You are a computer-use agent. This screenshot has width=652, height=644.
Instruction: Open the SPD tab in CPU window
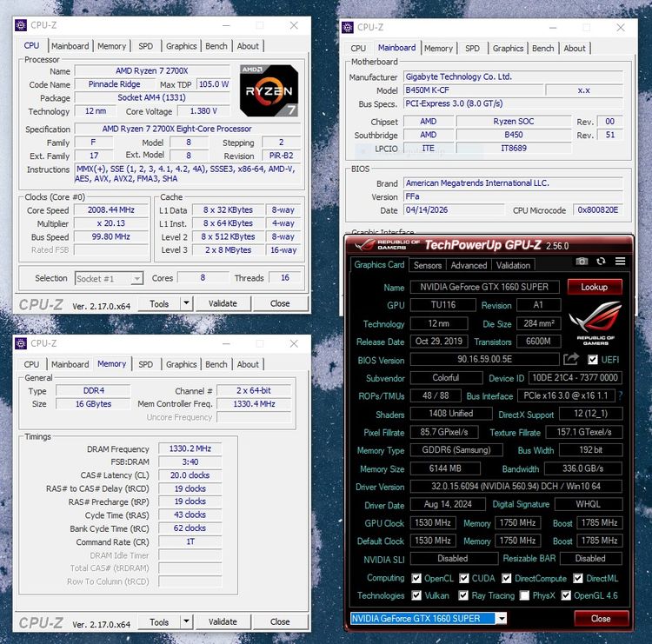click(145, 46)
